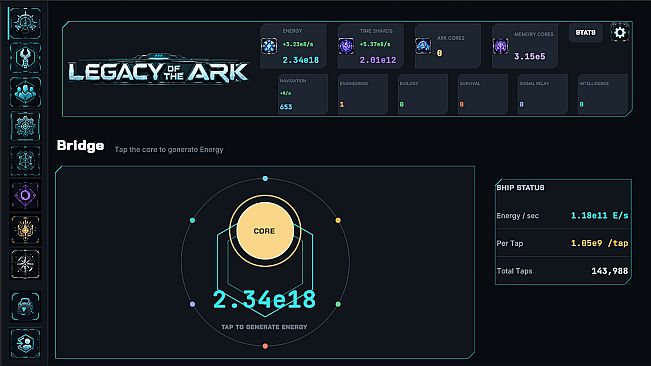This screenshot has width=651, height=366.
Task: Open the Bridge helm wheel sidebar icon
Action: pyautogui.click(x=25, y=23)
